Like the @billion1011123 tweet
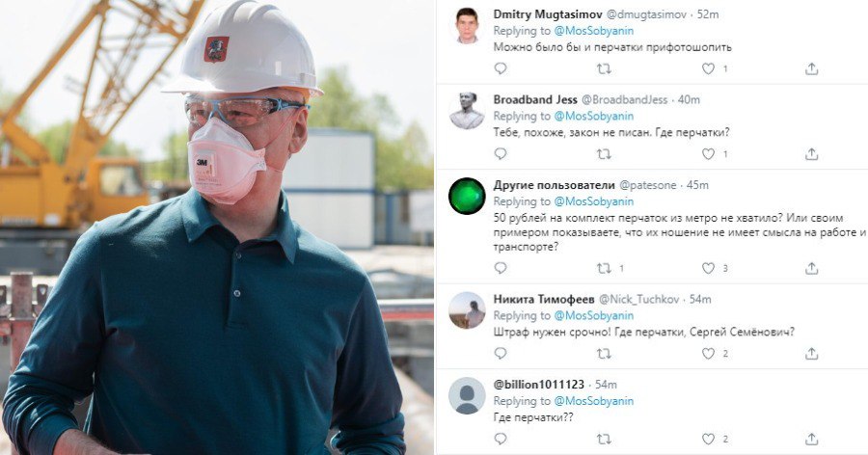868x455 pixels. coord(708,439)
